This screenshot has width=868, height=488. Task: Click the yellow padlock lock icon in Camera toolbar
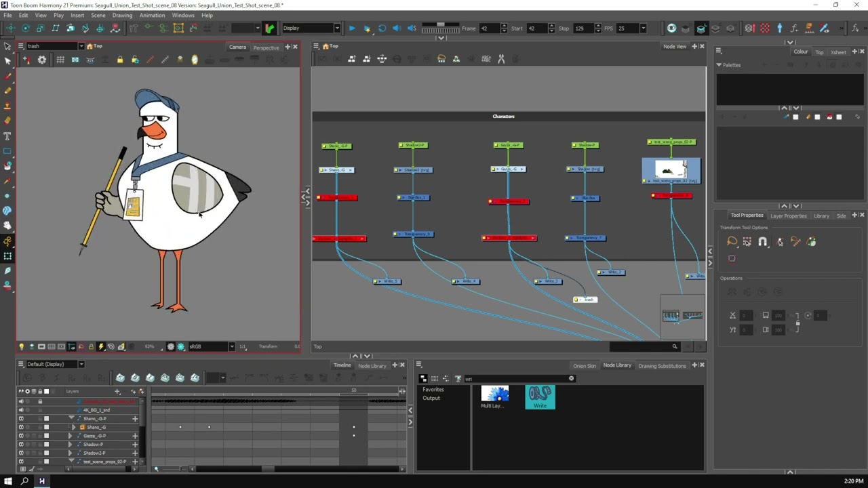click(x=120, y=60)
